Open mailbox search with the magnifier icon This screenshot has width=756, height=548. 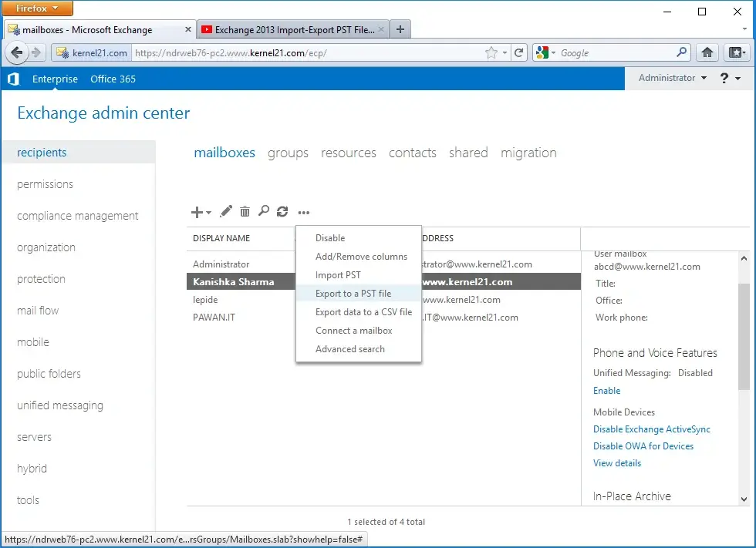(263, 211)
